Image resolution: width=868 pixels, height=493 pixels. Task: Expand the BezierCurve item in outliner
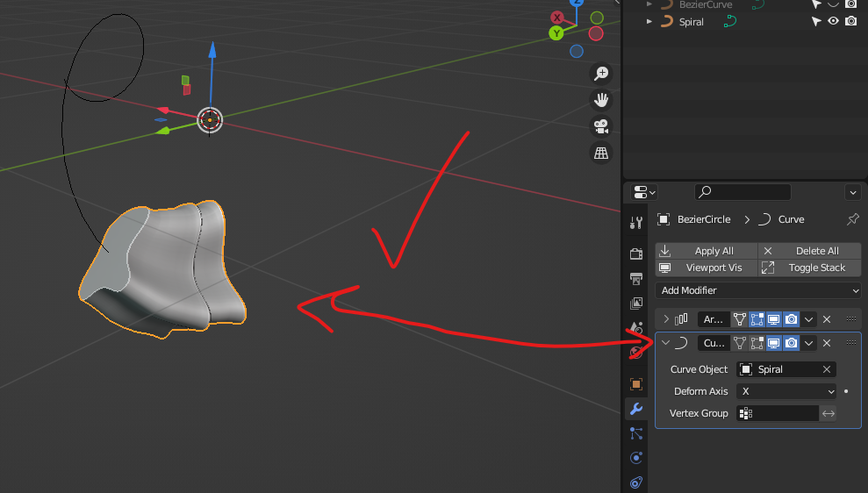649,4
